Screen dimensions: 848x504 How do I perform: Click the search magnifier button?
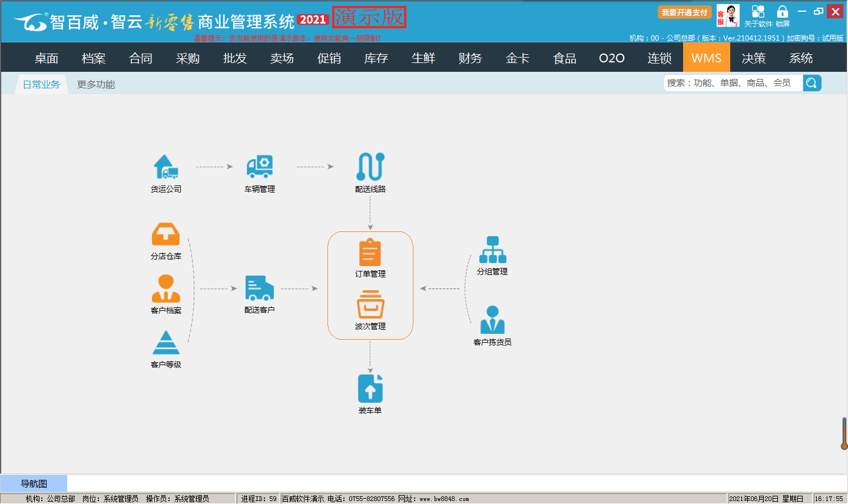811,83
